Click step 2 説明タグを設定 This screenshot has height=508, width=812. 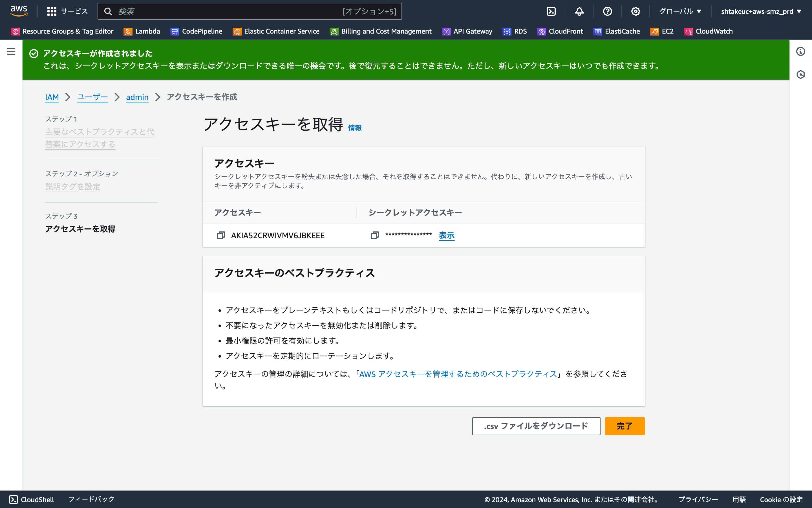[73, 187]
